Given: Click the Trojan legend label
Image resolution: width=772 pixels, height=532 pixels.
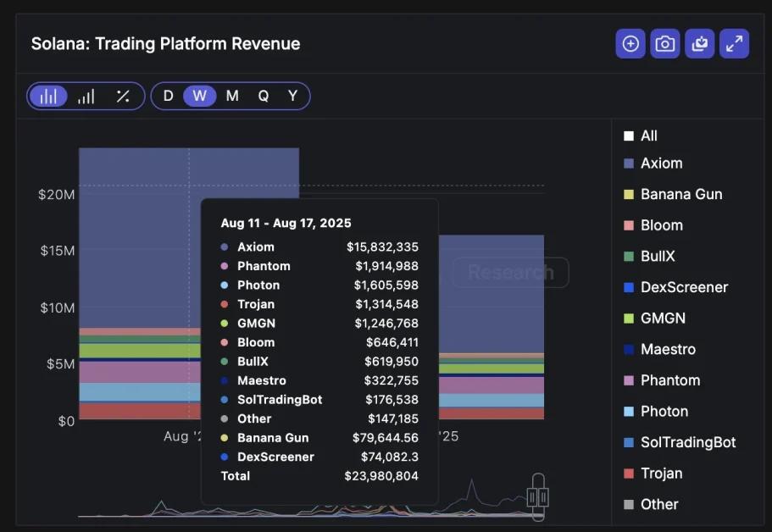Looking at the screenshot, I should (661, 474).
